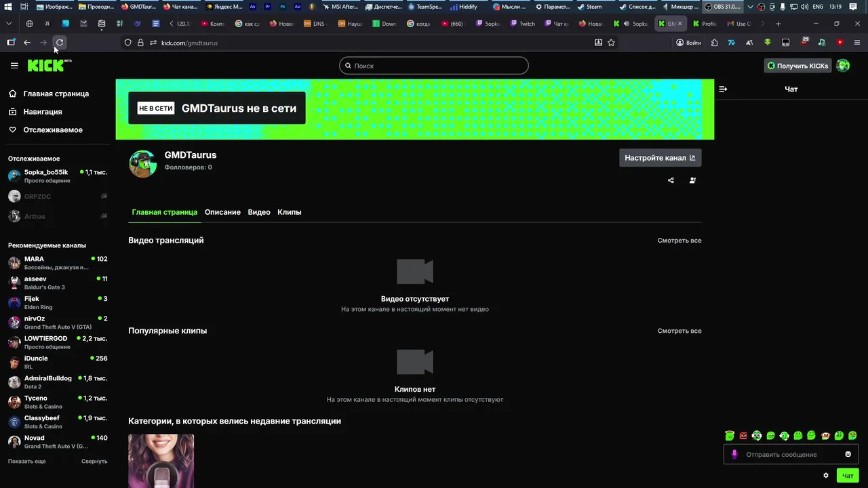Click the icon right of the share icon
This screenshot has width=868, height=488.
pyautogui.click(x=692, y=180)
